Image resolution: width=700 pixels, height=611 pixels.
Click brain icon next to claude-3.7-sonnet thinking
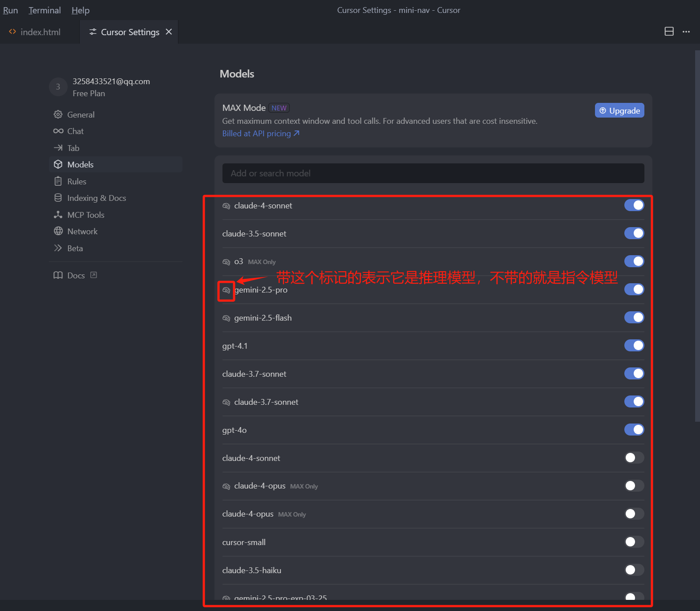226,402
